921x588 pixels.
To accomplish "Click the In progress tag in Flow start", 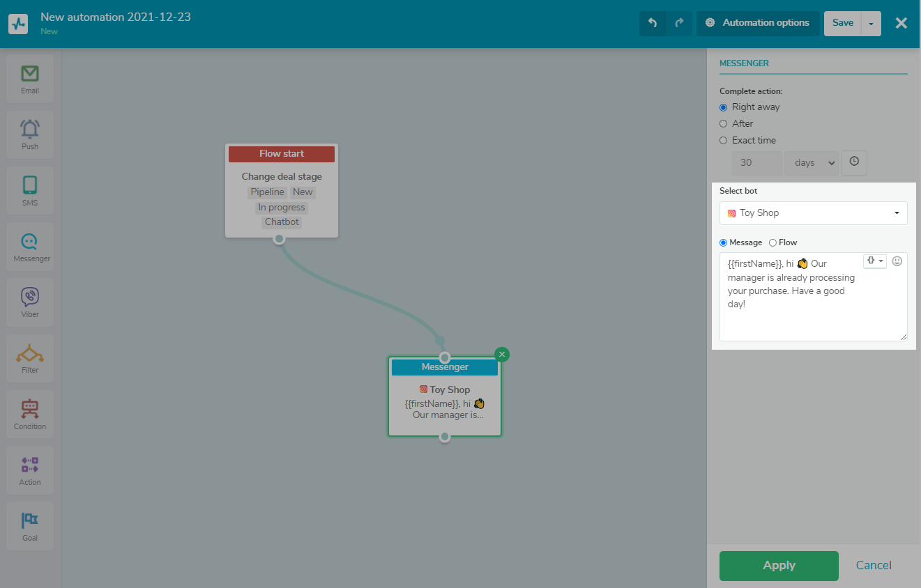I will coord(282,208).
